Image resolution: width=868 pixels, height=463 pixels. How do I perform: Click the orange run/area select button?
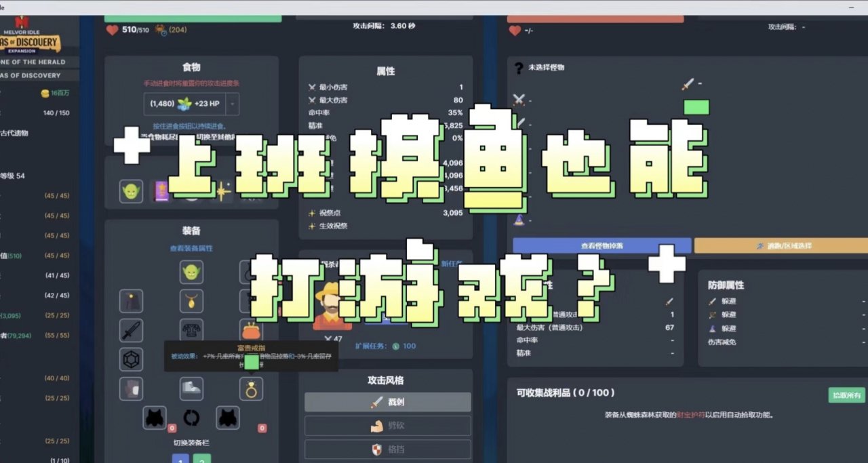[x=781, y=245]
